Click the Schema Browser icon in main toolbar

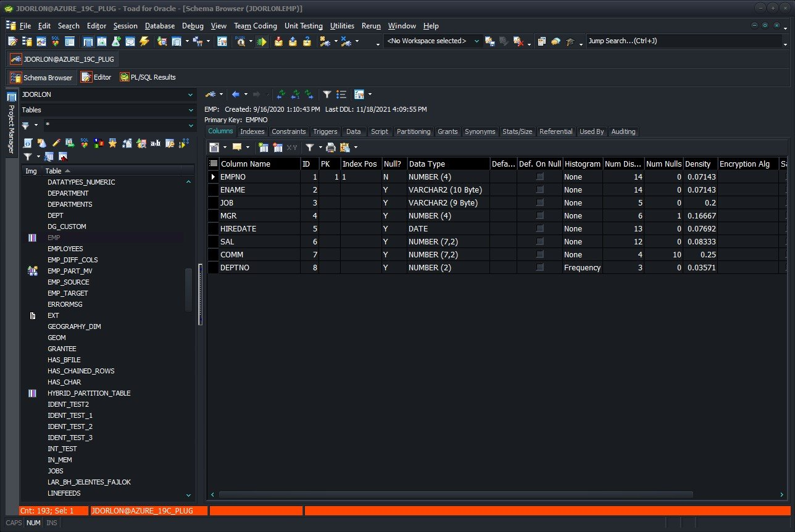27,41
